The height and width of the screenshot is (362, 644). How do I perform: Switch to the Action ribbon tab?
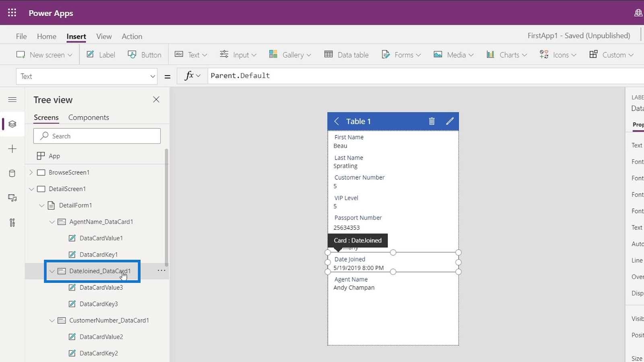[x=132, y=36]
